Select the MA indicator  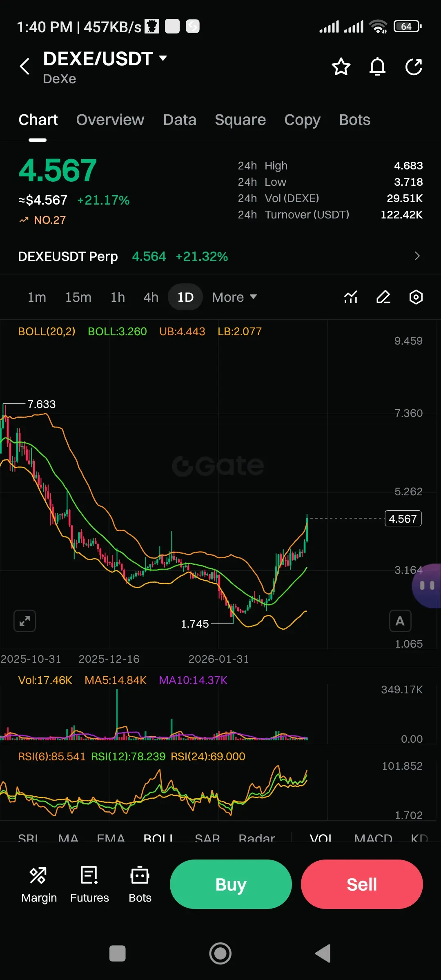click(68, 839)
